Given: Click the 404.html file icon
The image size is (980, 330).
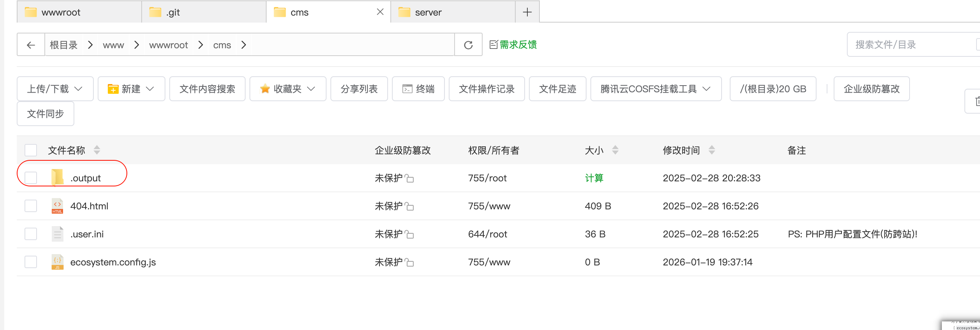Looking at the screenshot, I should (x=57, y=206).
